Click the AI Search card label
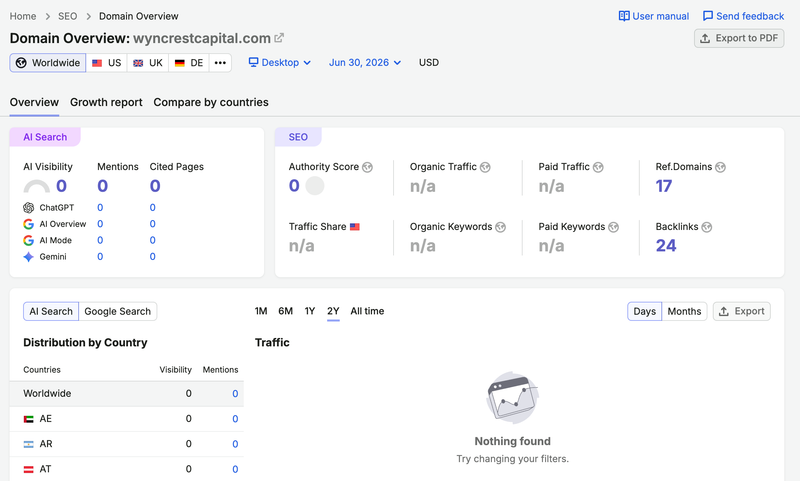Viewport: 800px width, 481px height. pos(45,137)
